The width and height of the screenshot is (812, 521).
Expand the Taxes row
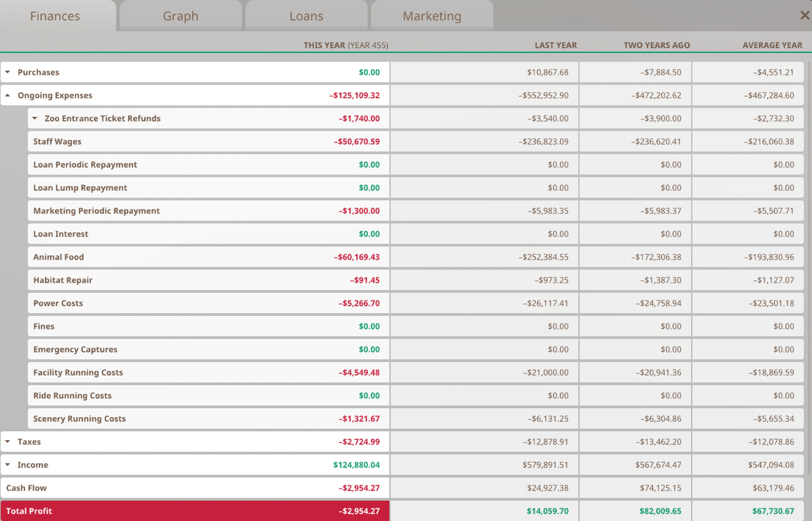(7, 442)
